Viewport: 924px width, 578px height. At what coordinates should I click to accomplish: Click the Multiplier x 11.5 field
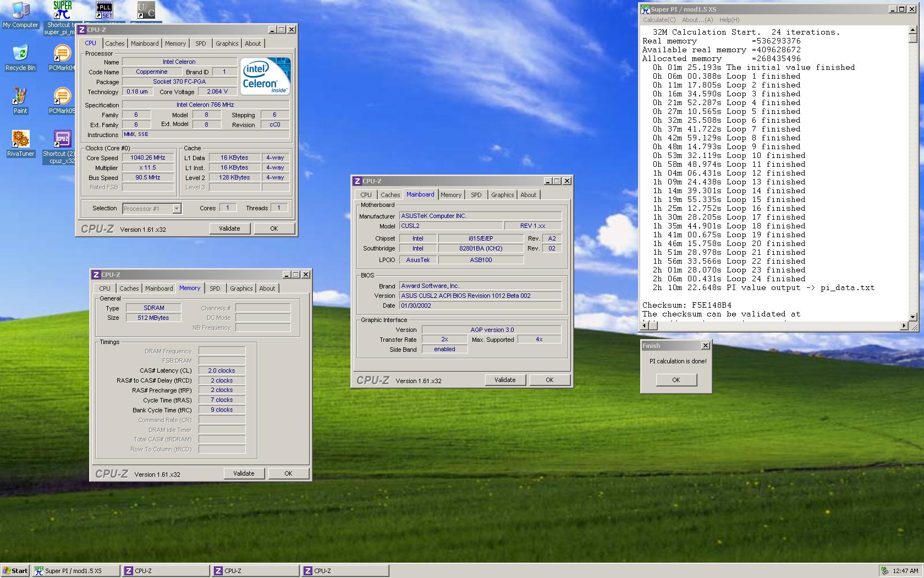pyautogui.click(x=148, y=168)
